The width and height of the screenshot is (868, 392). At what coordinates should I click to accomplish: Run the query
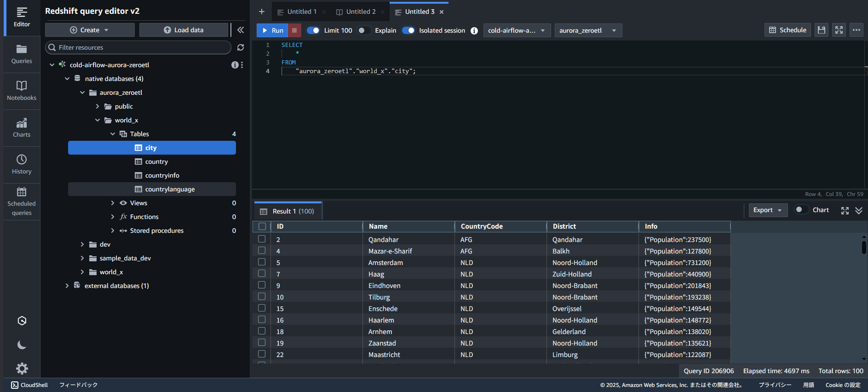tap(272, 30)
